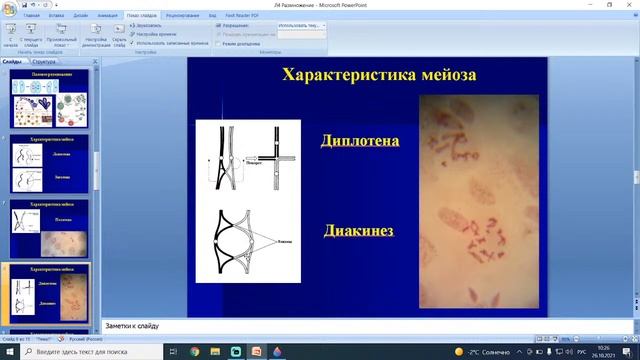Viewport: 640px width, 360px height.
Task: Open Дизайн ribbon tab
Action: click(81, 16)
